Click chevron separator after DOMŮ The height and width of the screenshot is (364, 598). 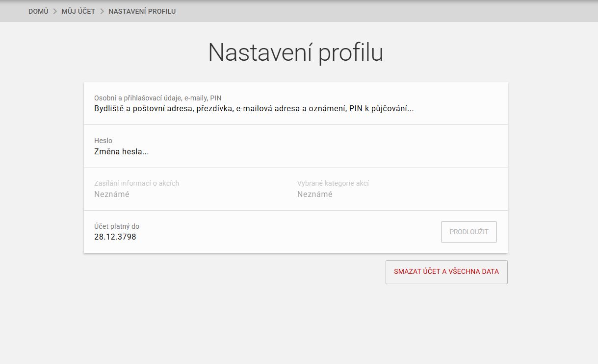55,11
